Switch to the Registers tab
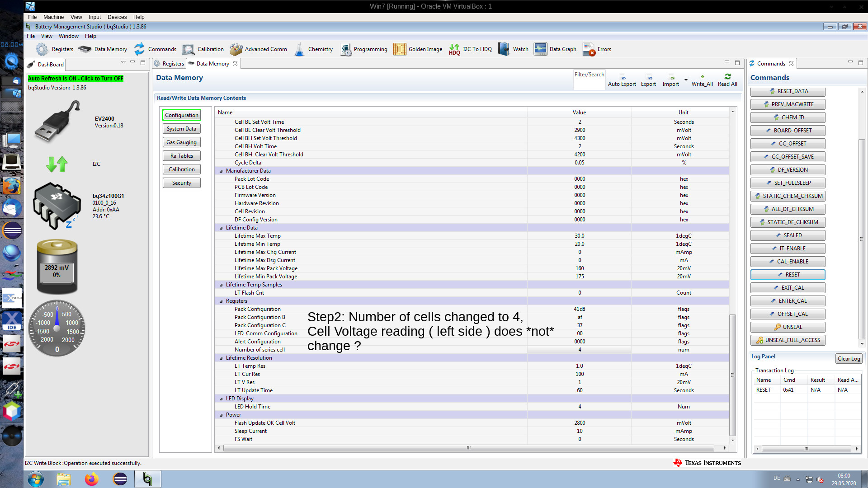868x488 pixels. click(x=170, y=64)
